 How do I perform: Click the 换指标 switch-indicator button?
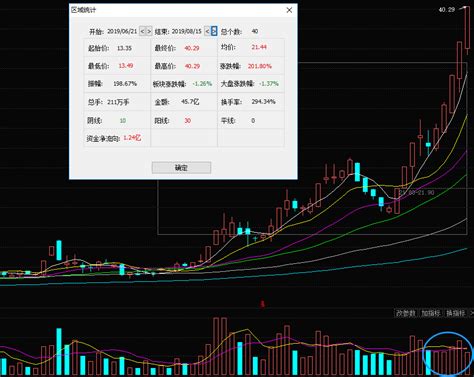point(456,313)
